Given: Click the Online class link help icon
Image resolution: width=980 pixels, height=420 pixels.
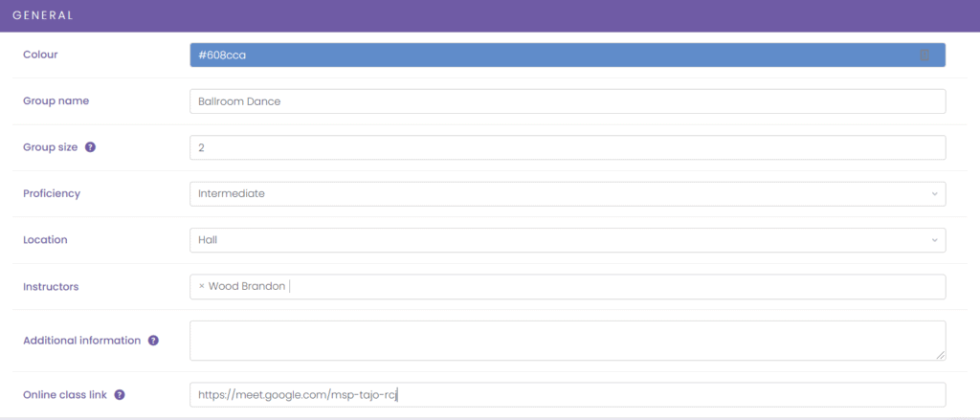Looking at the screenshot, I should (120, 395).
